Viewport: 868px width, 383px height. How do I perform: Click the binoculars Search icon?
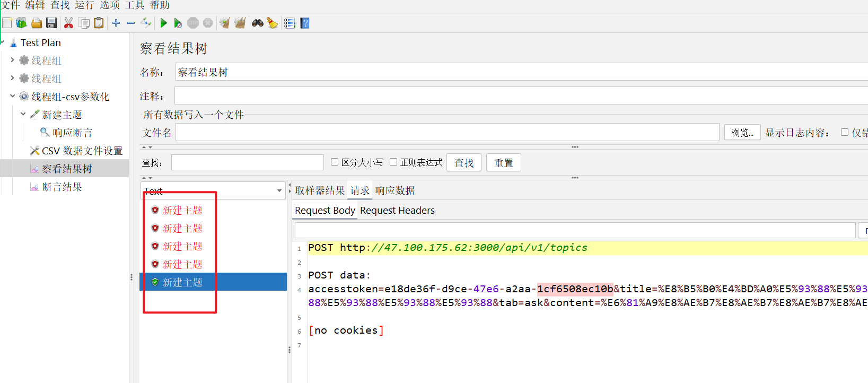point(258,23)
